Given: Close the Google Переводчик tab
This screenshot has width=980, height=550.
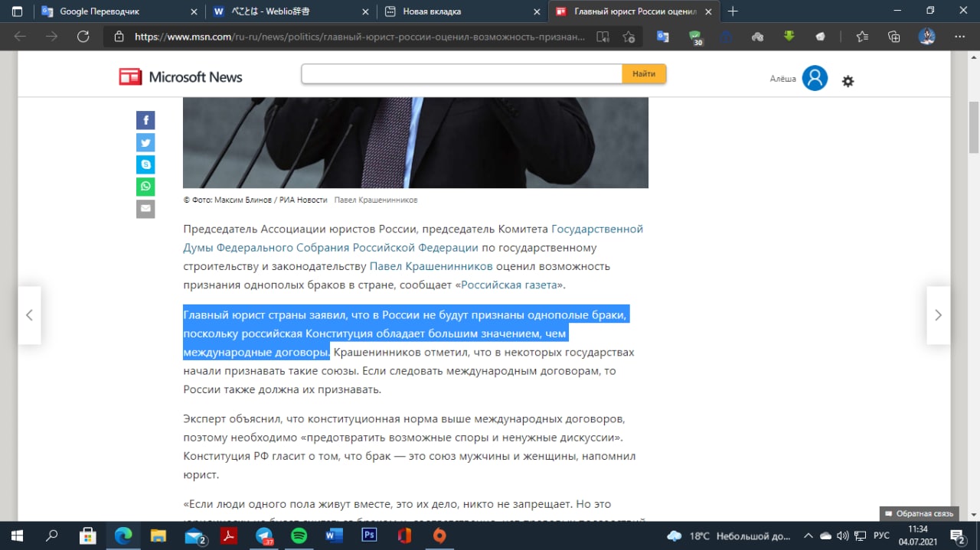Looking at the screenshot, I should [x=193, y=11].
